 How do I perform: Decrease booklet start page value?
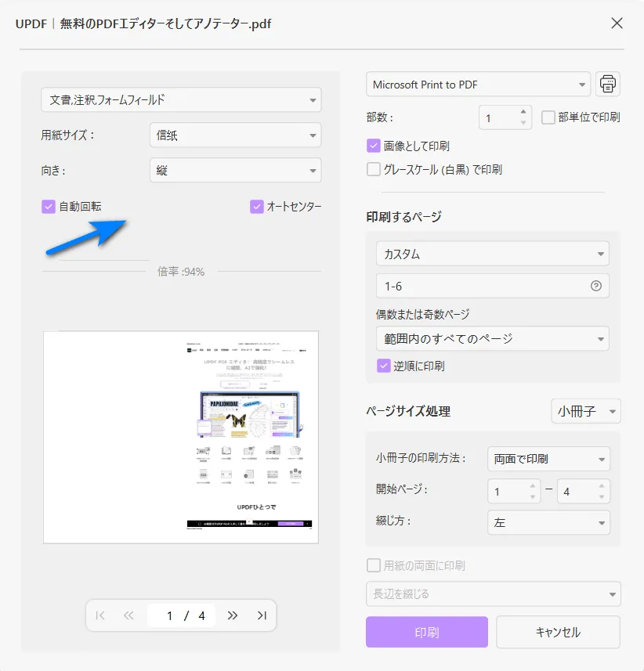click(x=532, y=497)
